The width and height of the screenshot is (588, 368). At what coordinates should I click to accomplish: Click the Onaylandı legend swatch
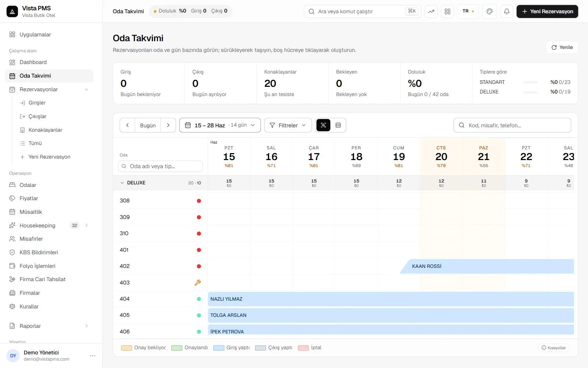(x=177, y=348)
